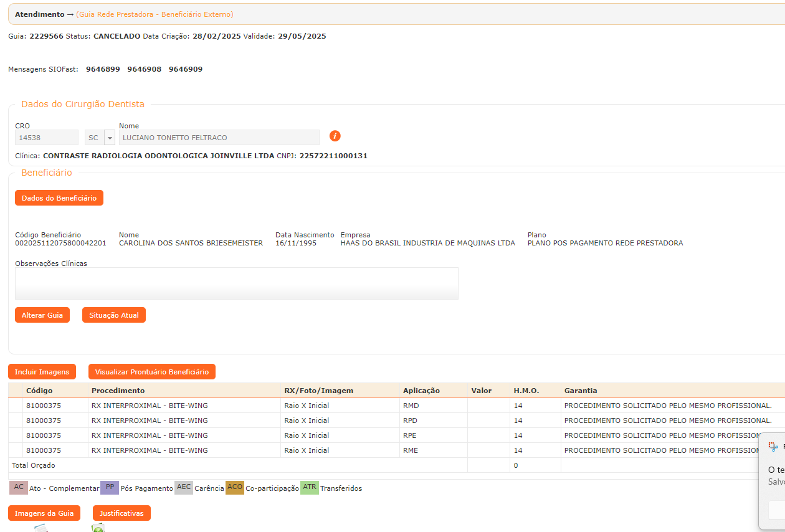Open SIOFast message 9646899
This screenshot has width=785, height=532.
click(103, 69)
